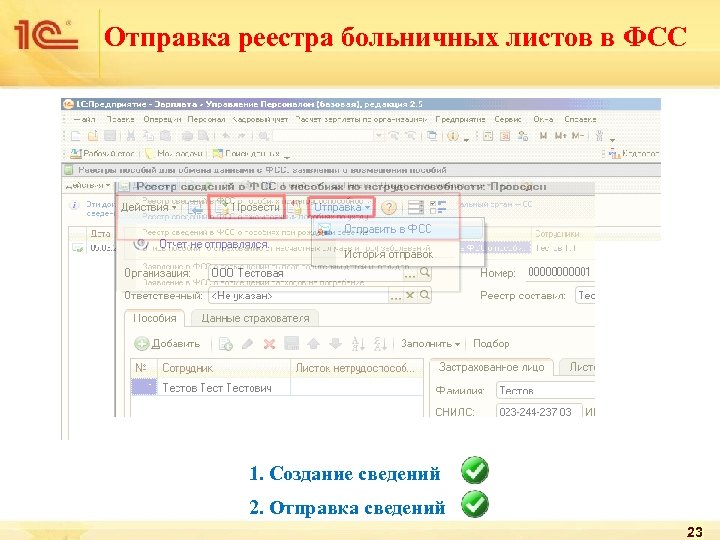The width and height of the screenshot is (720, 540).
Task: Click the list-rows icon after help
Action: (416, 208)
